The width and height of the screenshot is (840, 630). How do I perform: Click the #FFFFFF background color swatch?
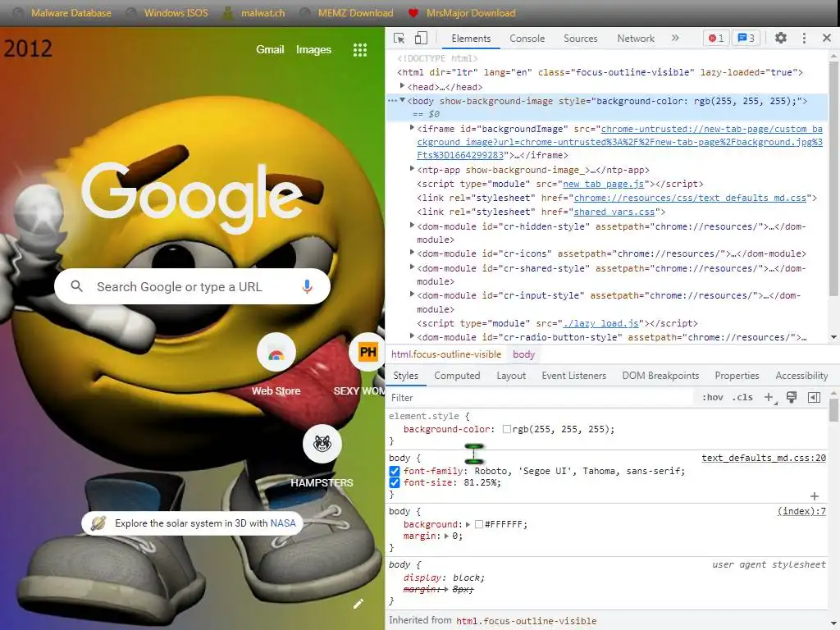[x=479, y=524]
